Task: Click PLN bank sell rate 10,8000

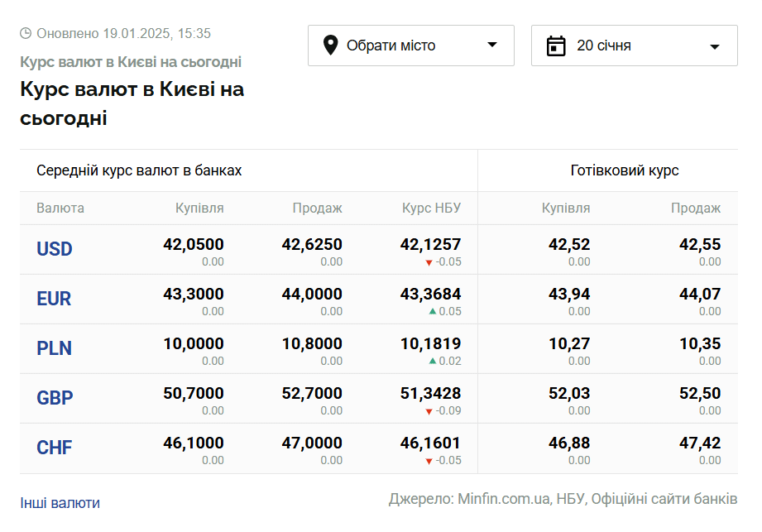Action: point(312,343)
